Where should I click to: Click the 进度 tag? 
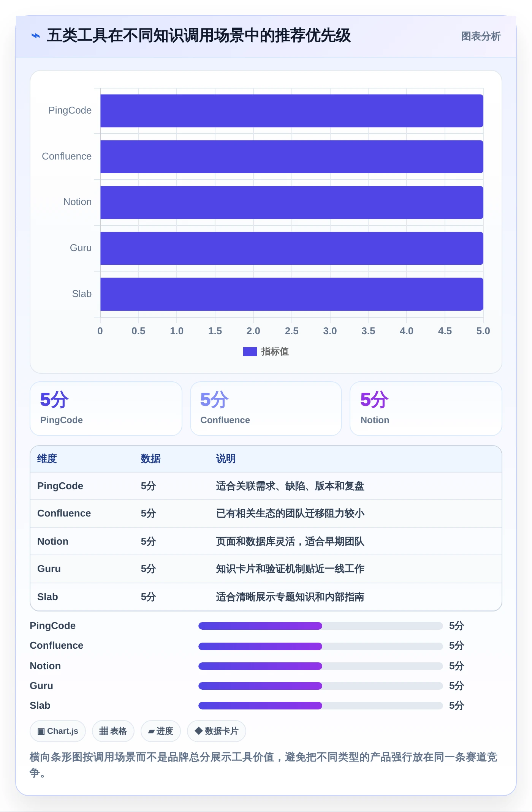[161, 731]
